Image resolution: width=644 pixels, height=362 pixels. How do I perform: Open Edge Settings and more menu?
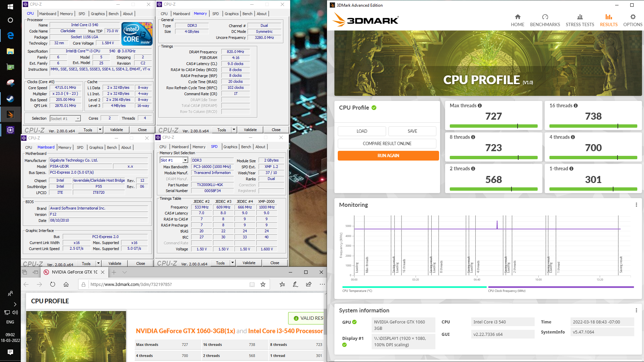(322, 284)
